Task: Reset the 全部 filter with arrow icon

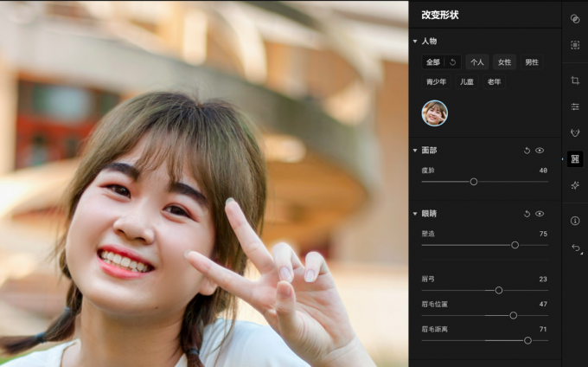Action: pyautogui.click(x=452, y=62)
